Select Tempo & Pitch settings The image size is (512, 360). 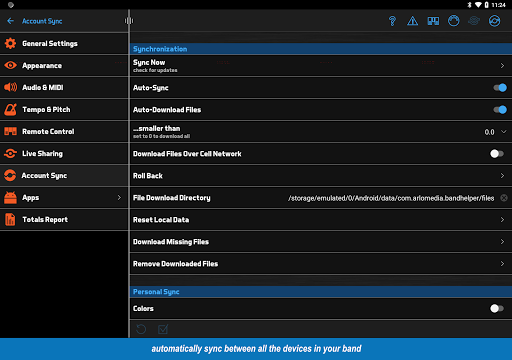coord(64,109)
